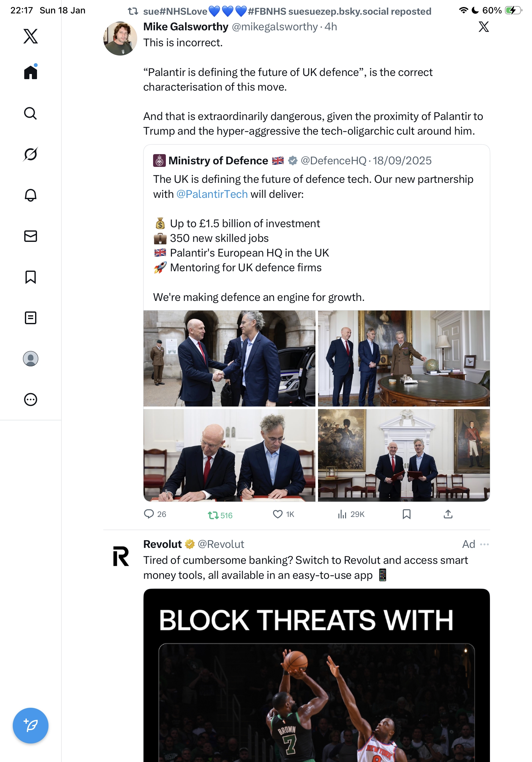The width and height of the screenshot is (532, 762).
Task: Open Bookmarks from the sidebar
Action: coord(31,277)
